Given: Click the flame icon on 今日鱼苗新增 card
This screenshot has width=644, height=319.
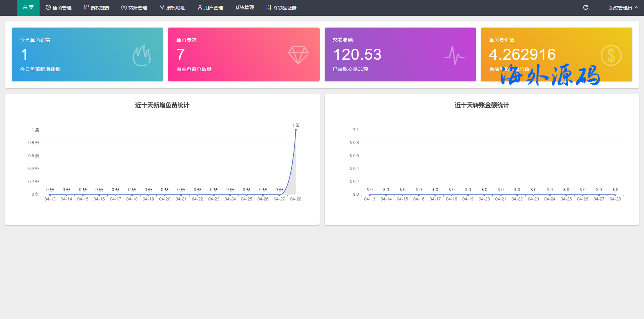Looking at the screenshot, I should (x=142, y=55).
